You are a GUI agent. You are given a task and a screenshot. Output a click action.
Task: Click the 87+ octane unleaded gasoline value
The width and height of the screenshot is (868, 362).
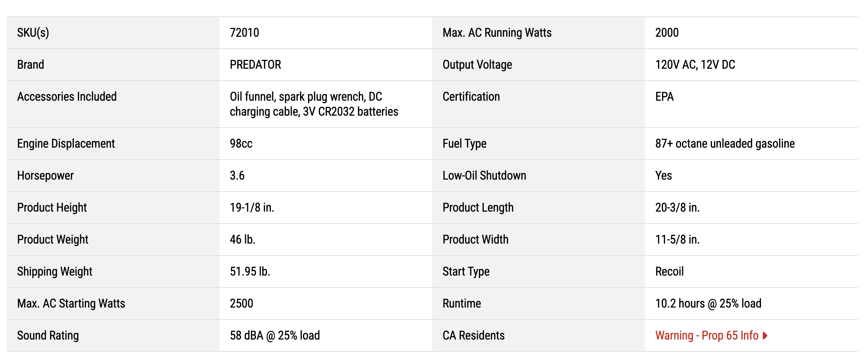(725, 144)
